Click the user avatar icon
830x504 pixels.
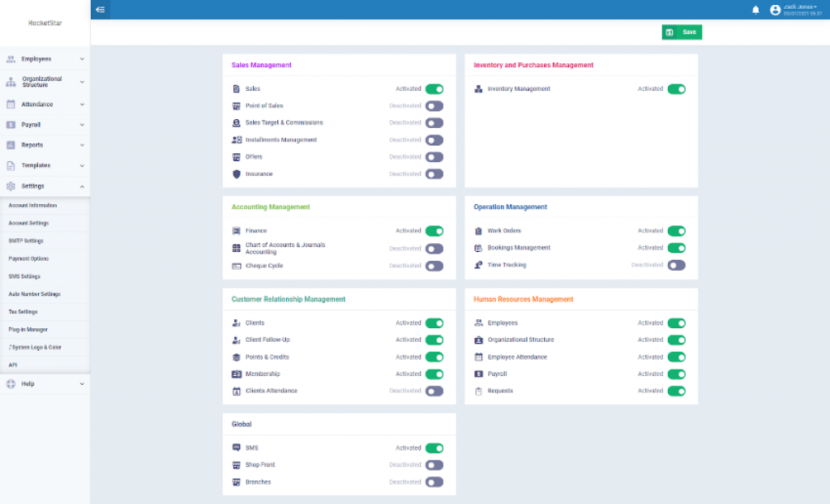(x=775, y=10)
